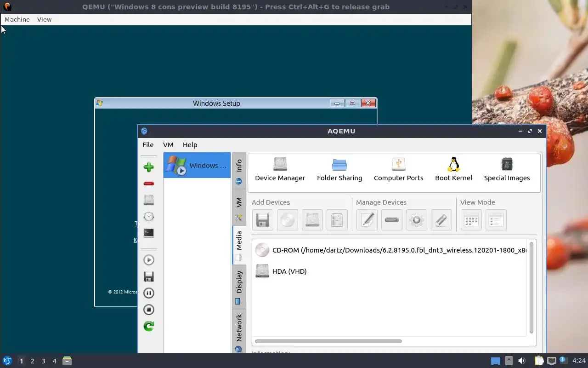Click the floppy save-state icon in the sidebar
The width and height of the screenshot is (588, 368).
(148, 276)
